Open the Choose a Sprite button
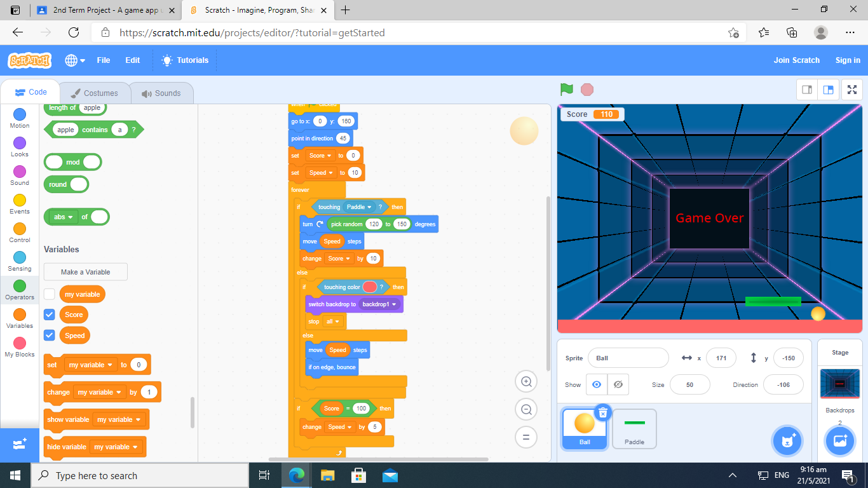Screen dimensions: 868x488 click(788, 441)
